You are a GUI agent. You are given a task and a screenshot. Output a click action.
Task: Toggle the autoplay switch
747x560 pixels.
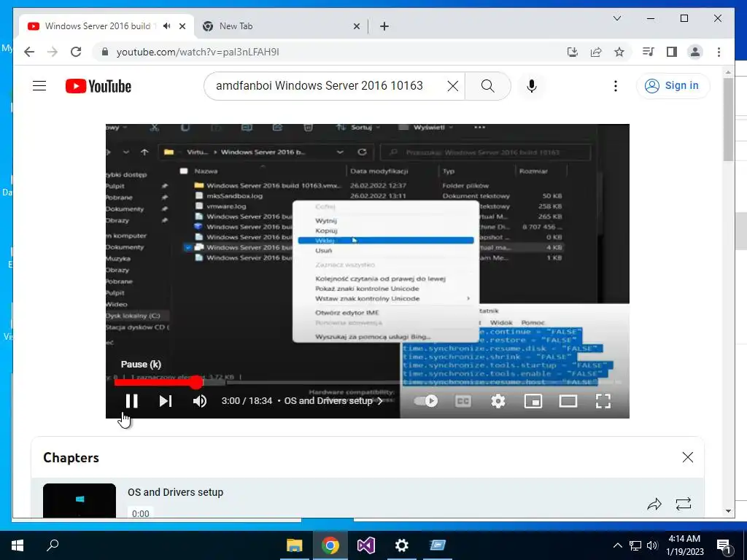(x=426, y=401)
